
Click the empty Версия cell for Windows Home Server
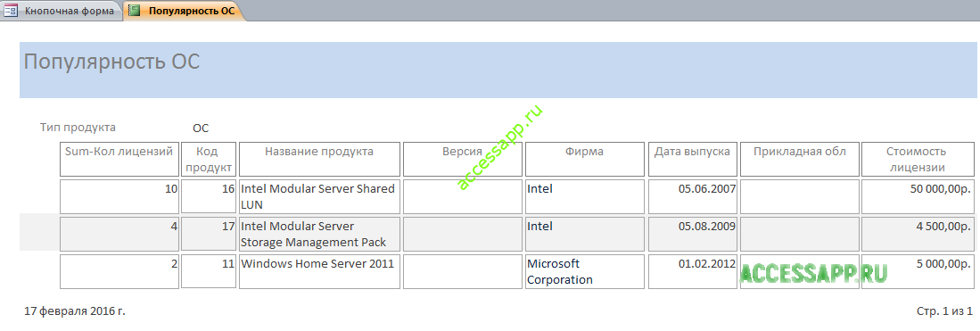point(463,271)
